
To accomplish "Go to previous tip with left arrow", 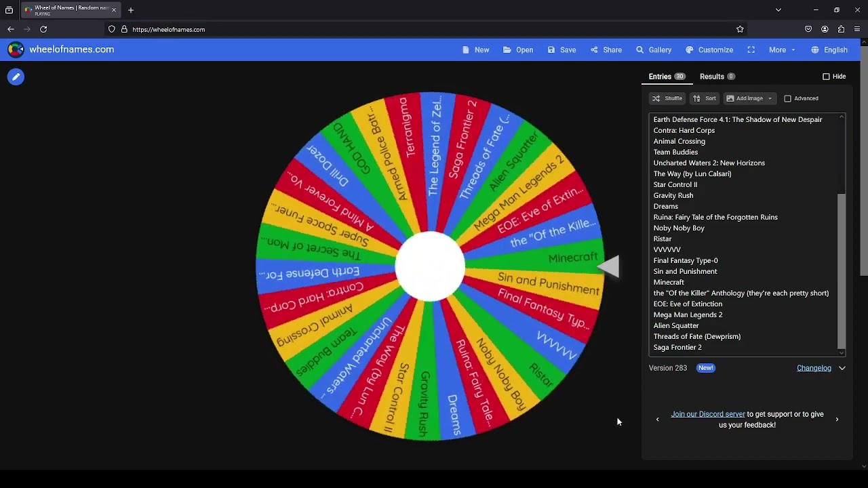I will click(x=657, y=420).
